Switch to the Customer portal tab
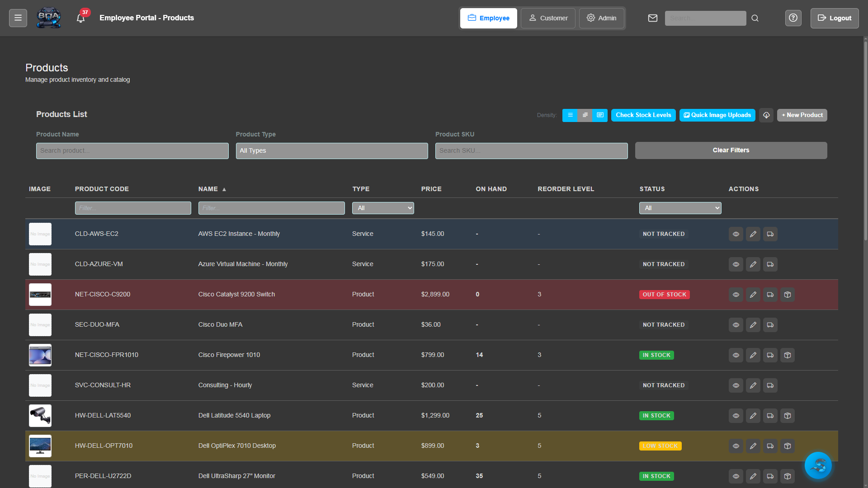Viewport: 868px width, 488px height. 547,18
